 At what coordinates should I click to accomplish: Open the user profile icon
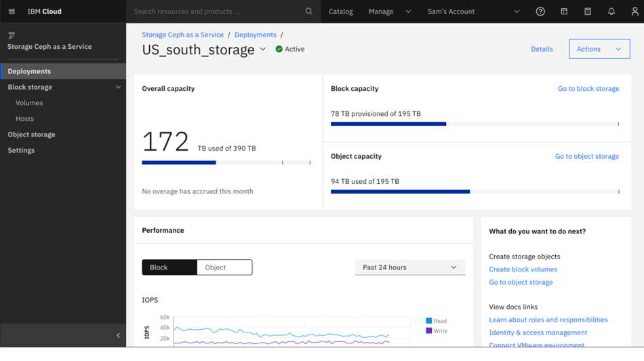coord(635,12)
